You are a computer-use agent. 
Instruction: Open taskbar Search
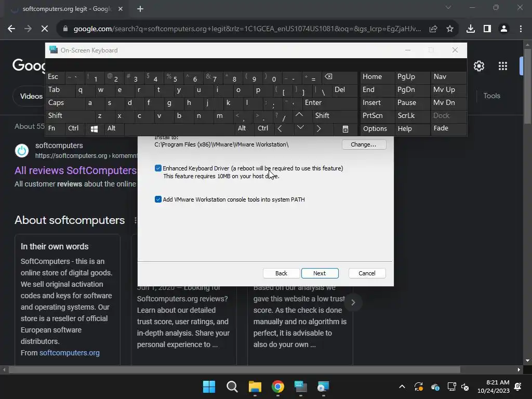(232, 387)
